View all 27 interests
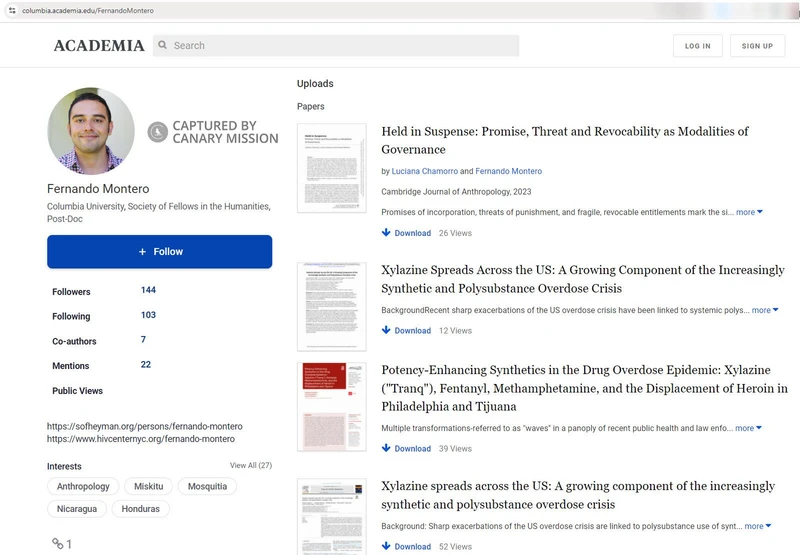 (250, 466)
